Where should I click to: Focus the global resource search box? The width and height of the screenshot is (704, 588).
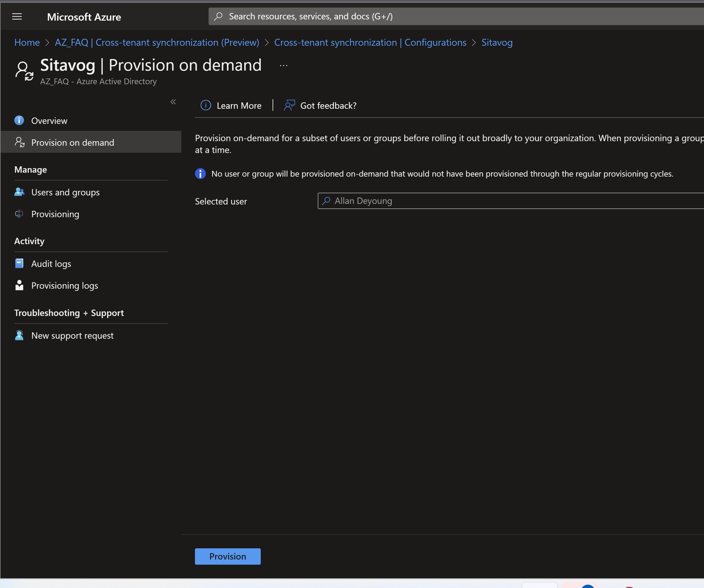[x=456, y=16]
